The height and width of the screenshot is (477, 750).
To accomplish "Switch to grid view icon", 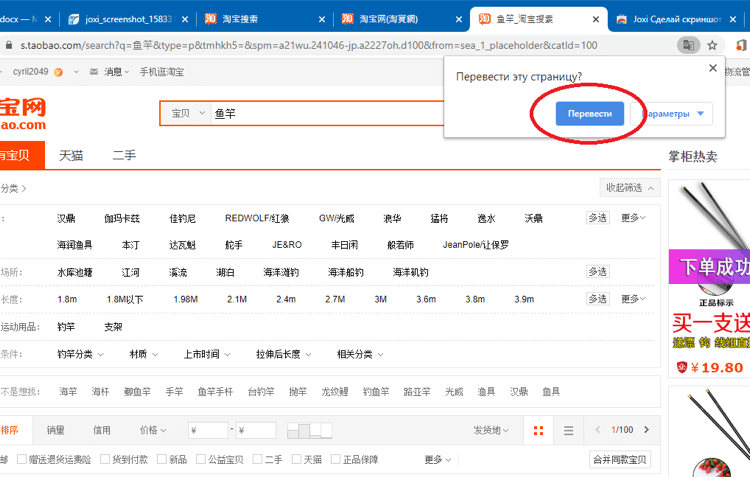I will tap(538, 431).
